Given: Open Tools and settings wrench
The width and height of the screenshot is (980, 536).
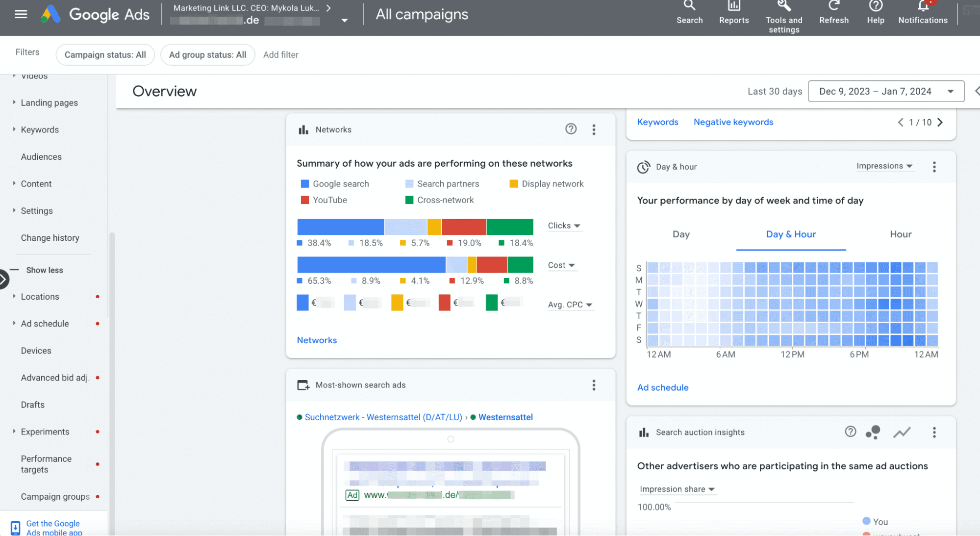Looking at the screenshot, I should [783, 7].
